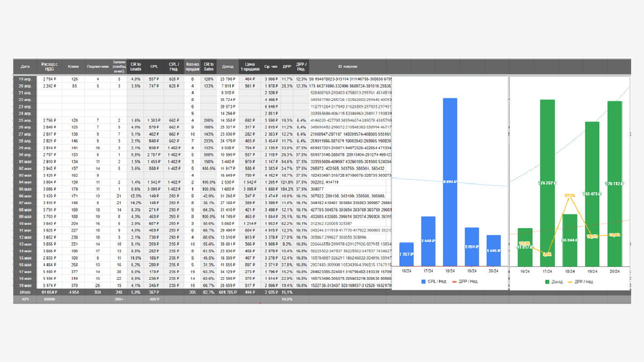
Task: Select the Ср. чек column header
Action: tap(271, 67)
